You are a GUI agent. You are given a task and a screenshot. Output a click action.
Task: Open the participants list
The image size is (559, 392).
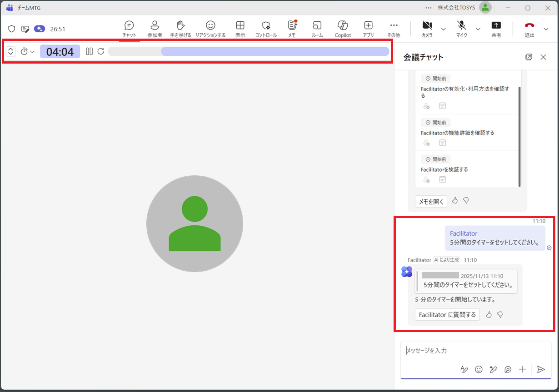click(155, 29)
